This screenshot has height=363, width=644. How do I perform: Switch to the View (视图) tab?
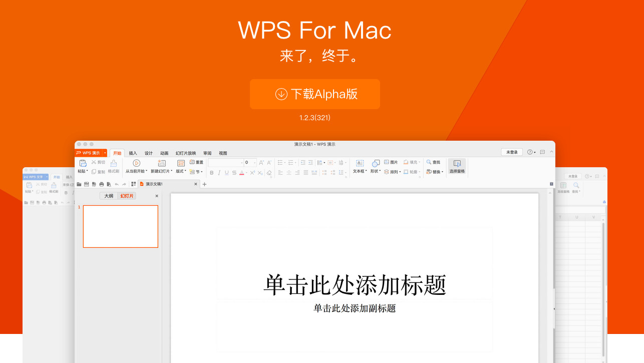pos(223,153)
